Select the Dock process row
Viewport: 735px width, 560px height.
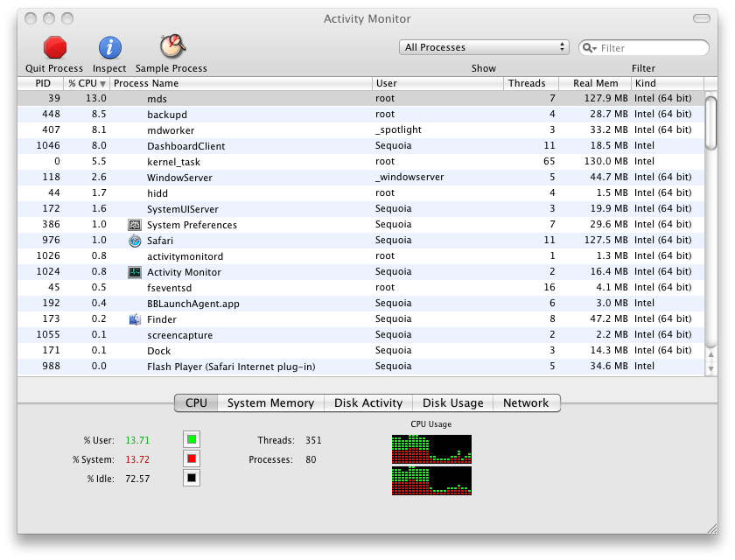pyautogui.click(x=360, y=351)
